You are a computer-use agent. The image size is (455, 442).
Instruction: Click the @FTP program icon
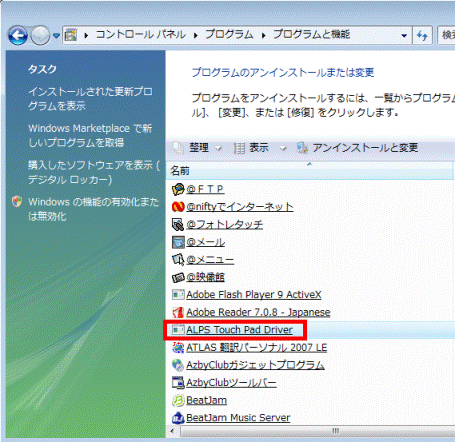[x=178, y=189]
